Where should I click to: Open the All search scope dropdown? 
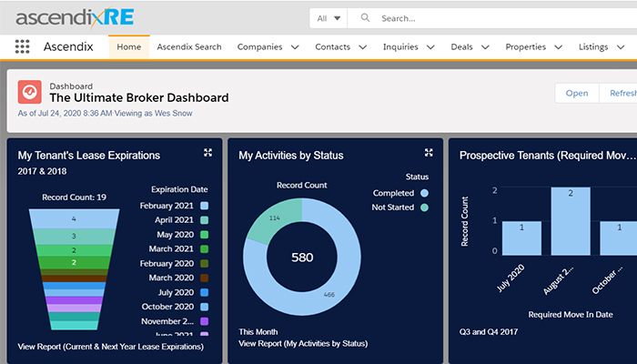pyautogui.click(x=329, y=18)
